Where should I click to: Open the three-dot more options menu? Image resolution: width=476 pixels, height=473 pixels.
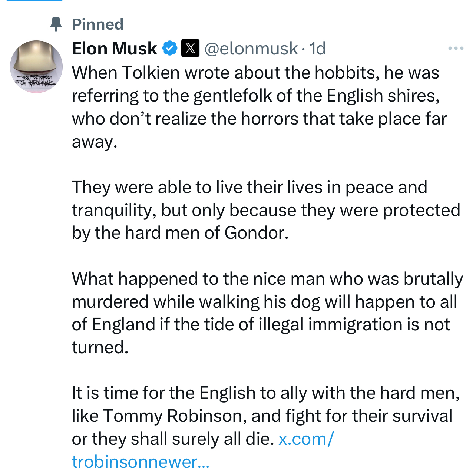(456, 48)
